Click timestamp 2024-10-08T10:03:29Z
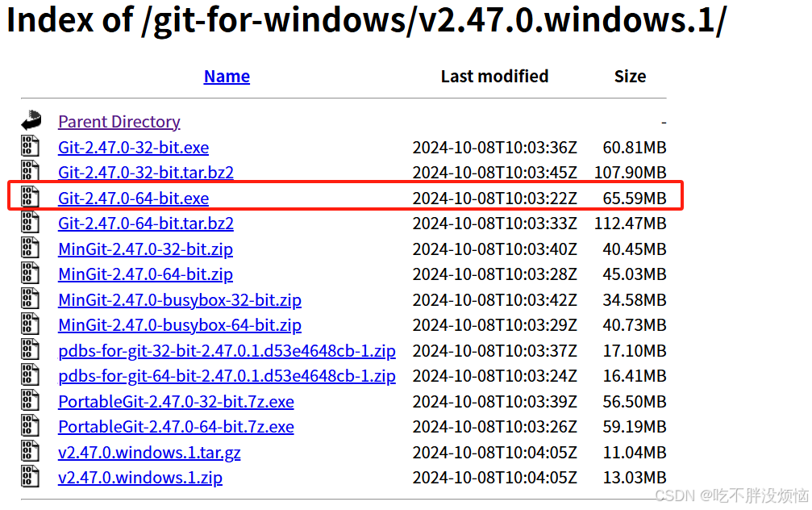 click(x=494, y=325)
